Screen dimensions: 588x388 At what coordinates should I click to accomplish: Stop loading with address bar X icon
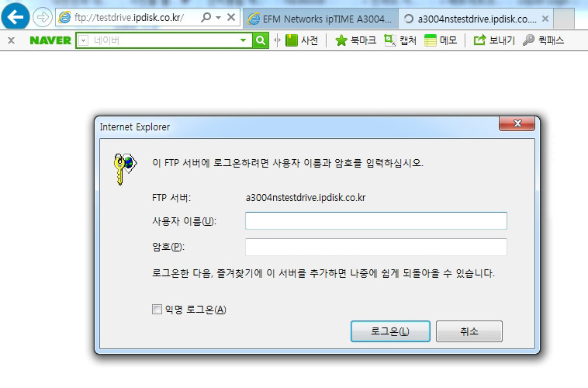point(231,17)
